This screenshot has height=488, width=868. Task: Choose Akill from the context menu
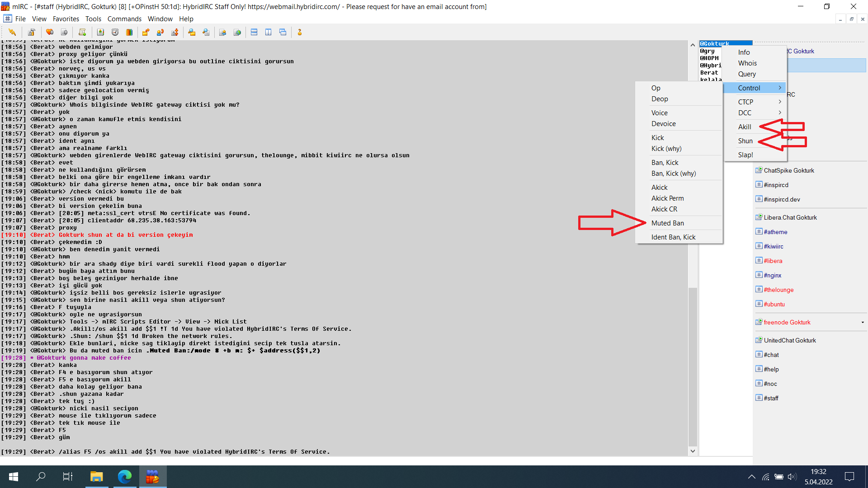tap(745, 127)
